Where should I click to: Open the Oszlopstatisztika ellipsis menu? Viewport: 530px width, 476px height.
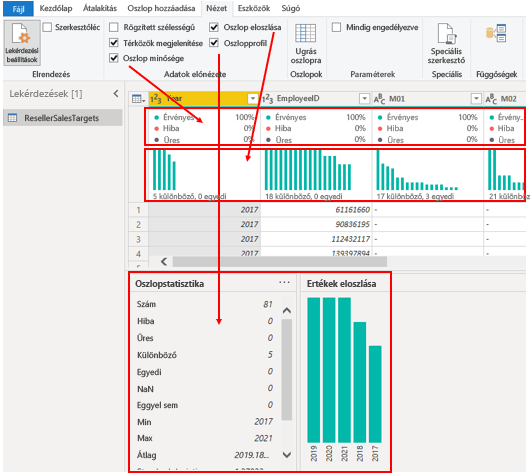284,282
